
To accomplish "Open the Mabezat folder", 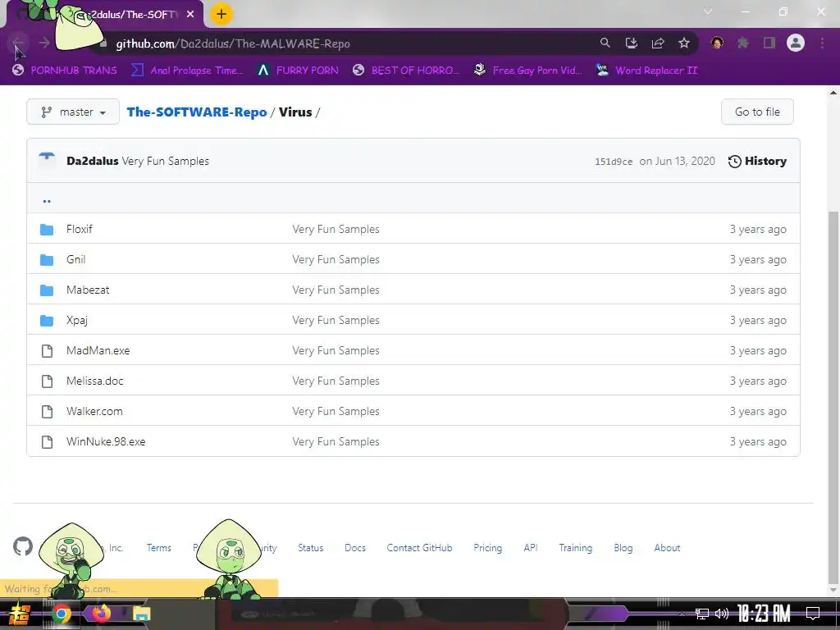I will 88,290.
